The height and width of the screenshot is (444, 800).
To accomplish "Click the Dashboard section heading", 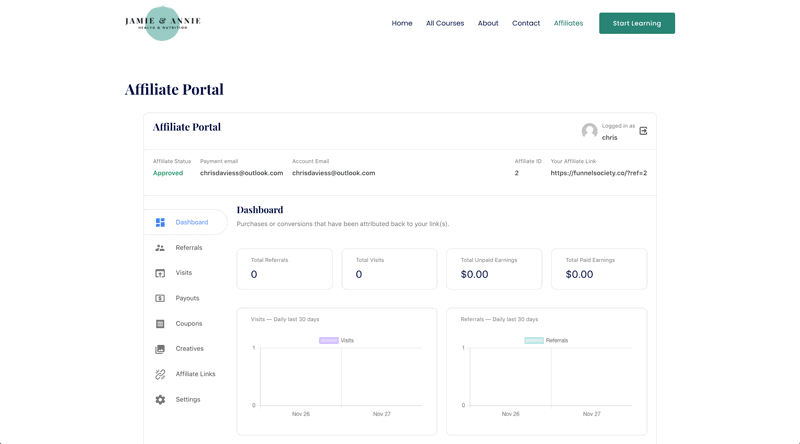I will pyautogui.click(x=260, y=210).
